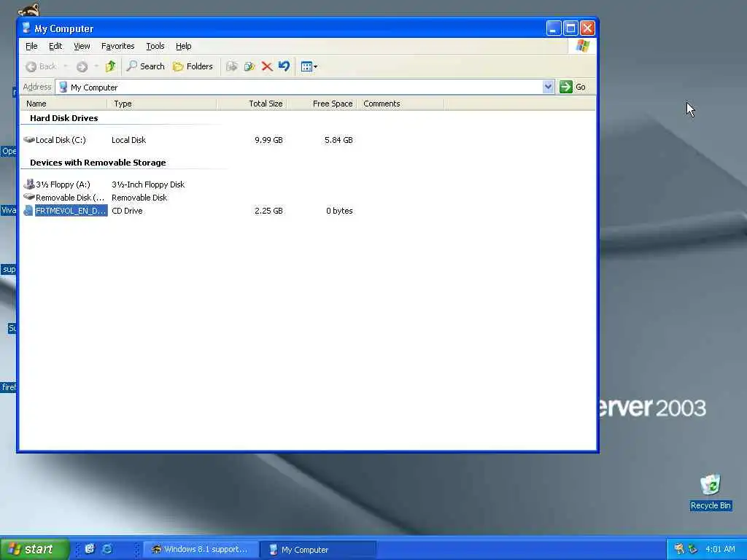The image size is (747, 560).
Task: Launch Internet Explorer from quick launch
Action: [x=107, y=548]
